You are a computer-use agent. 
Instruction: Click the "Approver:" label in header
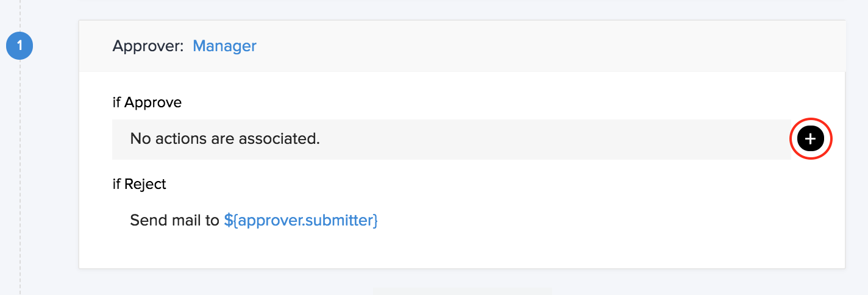(148, 46)
